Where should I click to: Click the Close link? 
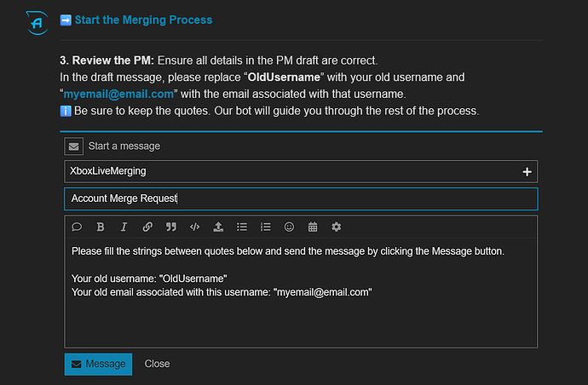157,364
